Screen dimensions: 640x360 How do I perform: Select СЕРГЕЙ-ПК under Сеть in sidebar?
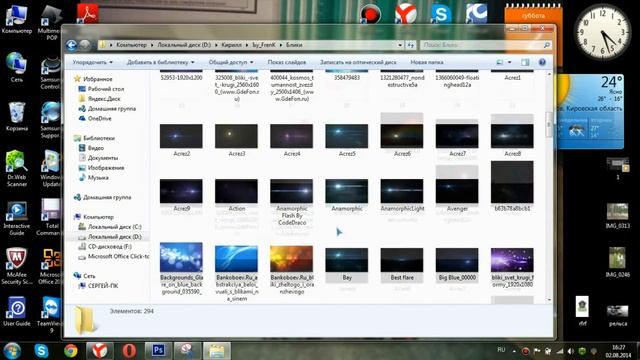(x=103, y=286)
